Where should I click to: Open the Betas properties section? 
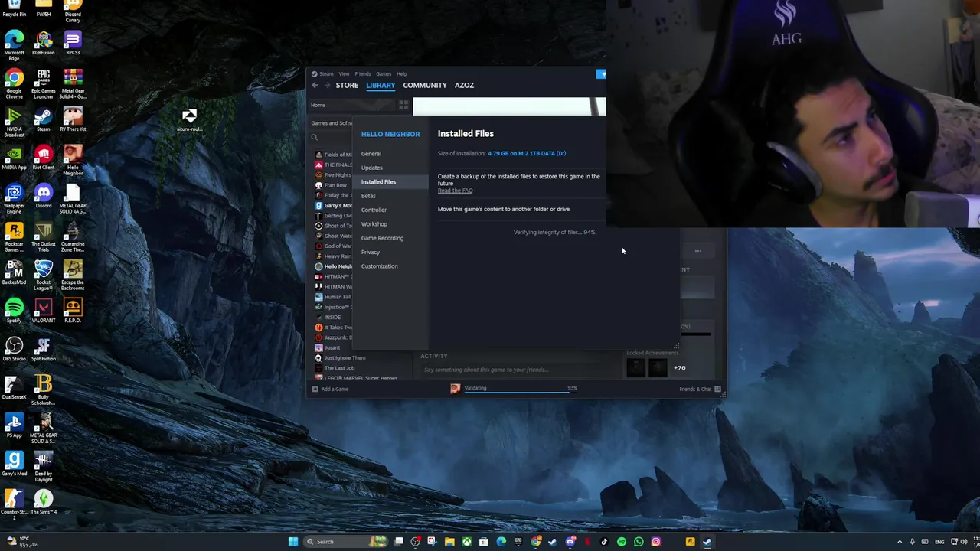(x=368, y=196)
